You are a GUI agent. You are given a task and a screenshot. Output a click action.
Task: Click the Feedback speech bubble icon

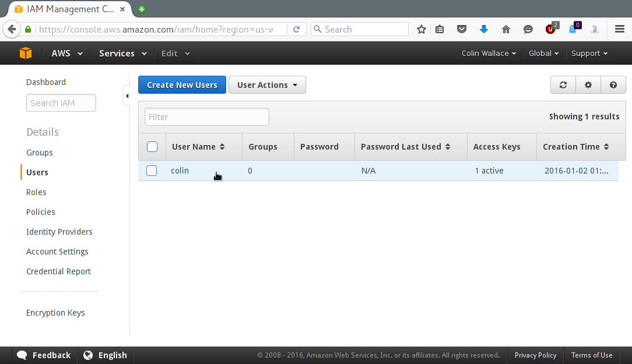coord(22,355)
